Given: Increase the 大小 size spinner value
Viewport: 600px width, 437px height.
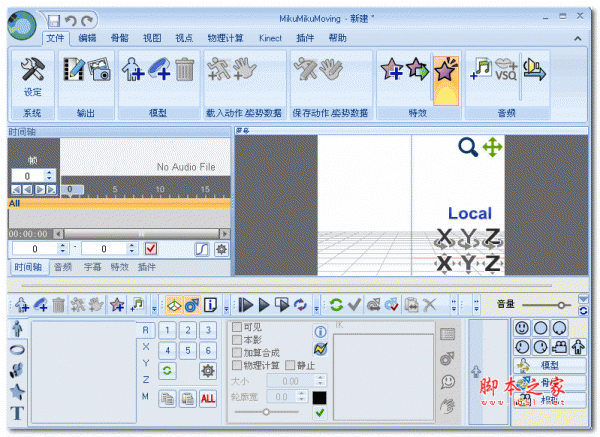Looking at the screenshot, I should click(x=320, y=378).
